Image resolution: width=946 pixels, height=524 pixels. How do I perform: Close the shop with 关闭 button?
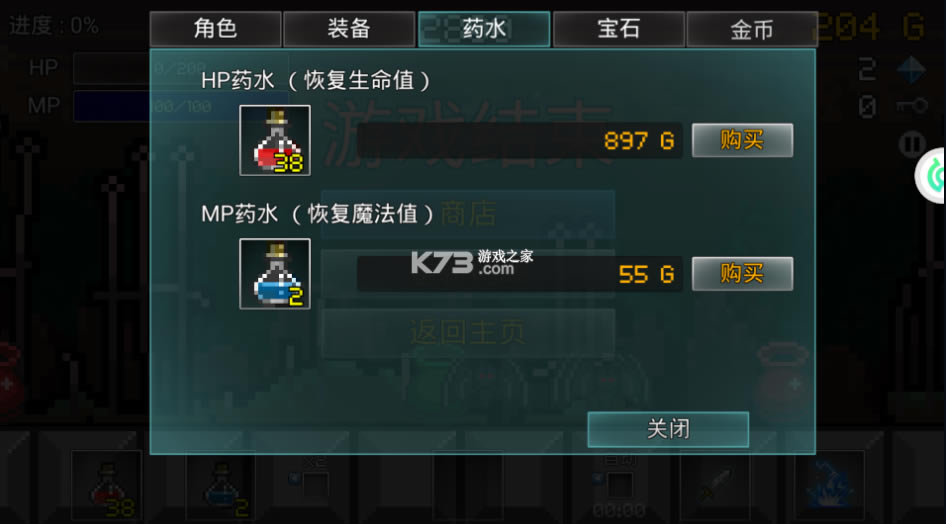668,429
